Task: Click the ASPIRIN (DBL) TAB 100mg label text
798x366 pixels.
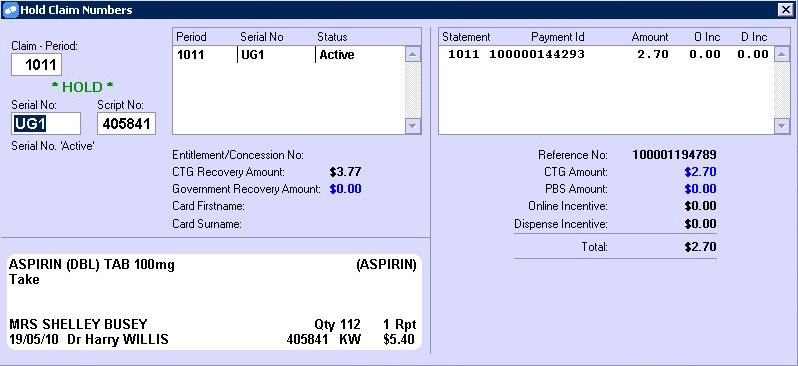Action: pyautogui.click(x=92, y=265)
